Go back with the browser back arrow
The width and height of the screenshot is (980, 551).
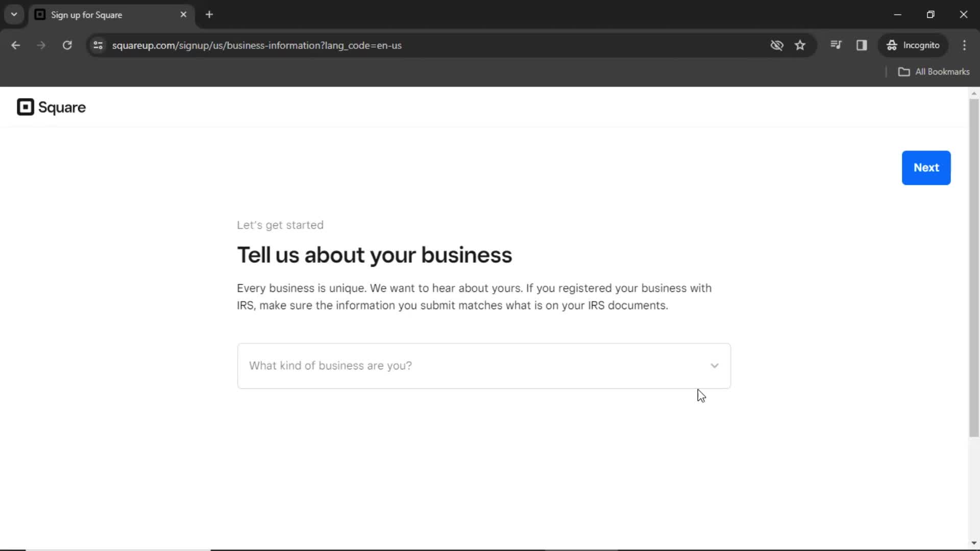coord(16,45)
